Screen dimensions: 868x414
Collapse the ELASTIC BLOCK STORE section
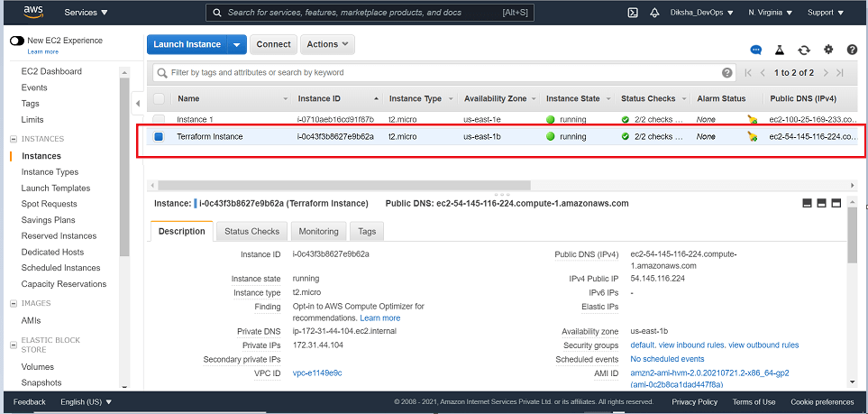[x=14, y=345]
